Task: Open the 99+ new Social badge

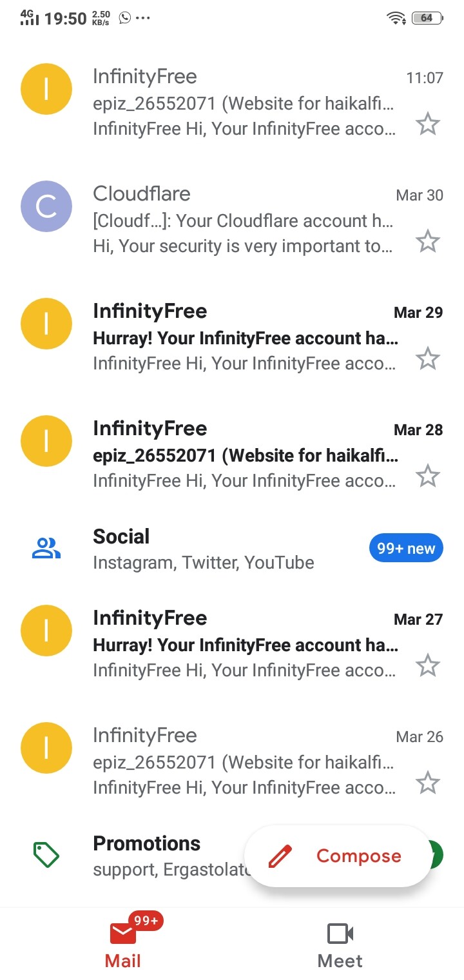Action: coord(406,549)
